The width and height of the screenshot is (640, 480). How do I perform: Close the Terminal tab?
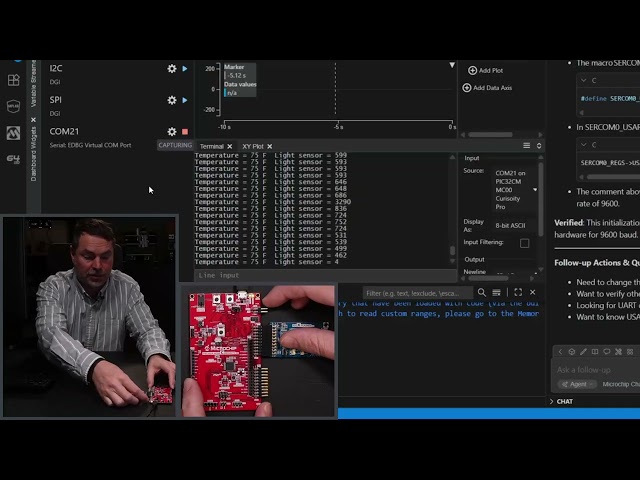[x=230, y=146]
